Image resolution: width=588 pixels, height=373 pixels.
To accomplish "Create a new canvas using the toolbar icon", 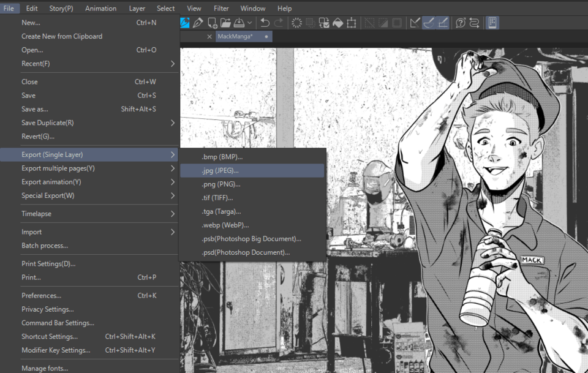I will 211,23.
